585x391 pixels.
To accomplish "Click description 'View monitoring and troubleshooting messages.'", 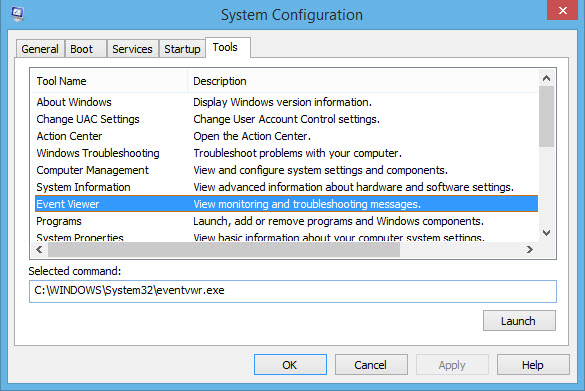I will (307, 204).
